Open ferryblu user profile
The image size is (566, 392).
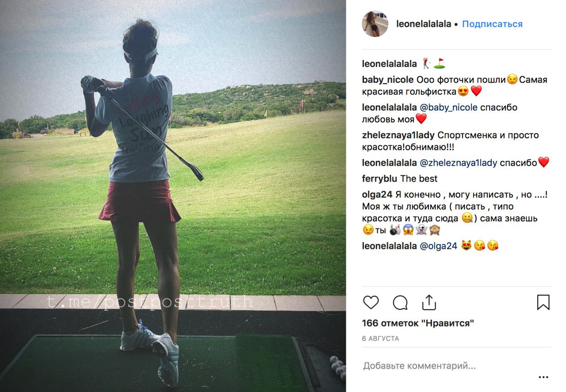pyautogui.click(x=379, y=179)
